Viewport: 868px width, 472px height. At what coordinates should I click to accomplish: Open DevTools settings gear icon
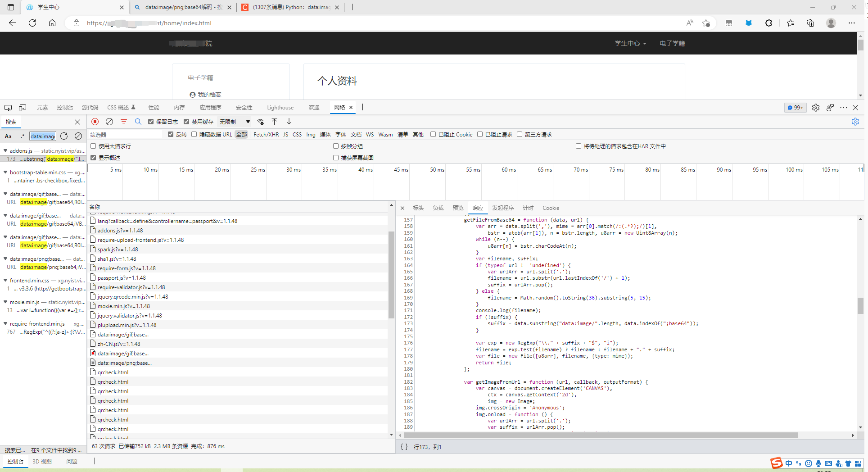pos(816,108)
